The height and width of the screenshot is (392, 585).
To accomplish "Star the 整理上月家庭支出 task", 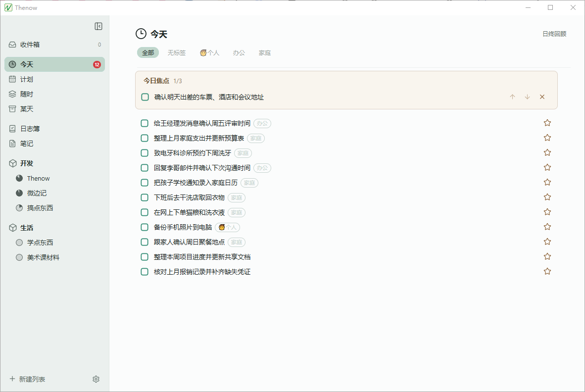I will coord(547,138).
